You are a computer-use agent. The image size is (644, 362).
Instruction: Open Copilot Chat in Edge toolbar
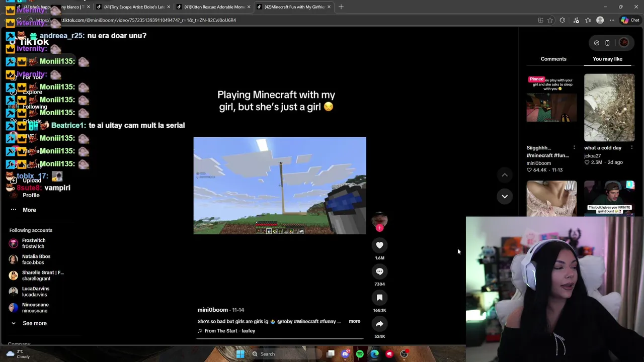tap(630, 20)
